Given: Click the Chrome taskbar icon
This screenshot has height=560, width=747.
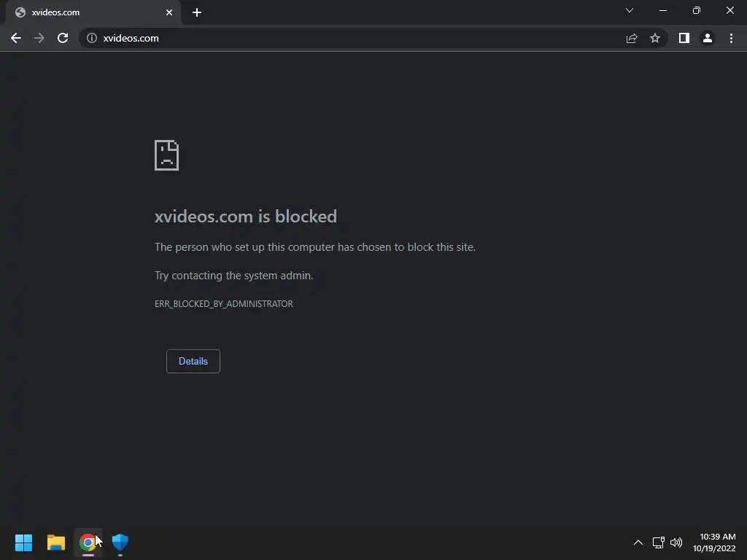Looking at the screenshot, I should pos(88,542).
